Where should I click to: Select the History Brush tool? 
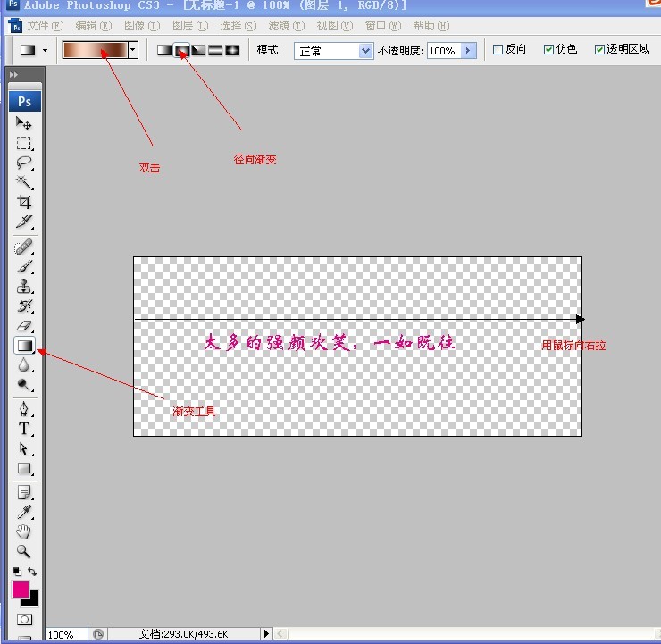coord(23,306)
